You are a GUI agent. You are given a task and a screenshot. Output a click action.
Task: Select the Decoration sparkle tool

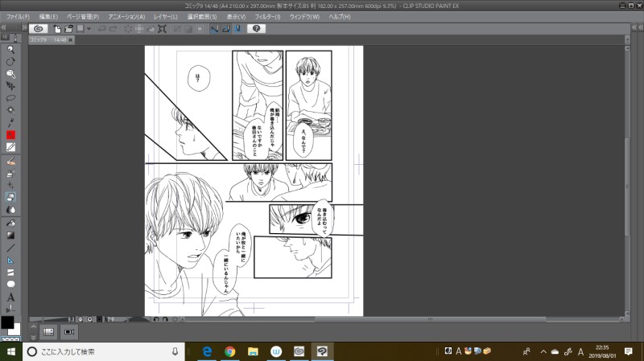point(10,185)
